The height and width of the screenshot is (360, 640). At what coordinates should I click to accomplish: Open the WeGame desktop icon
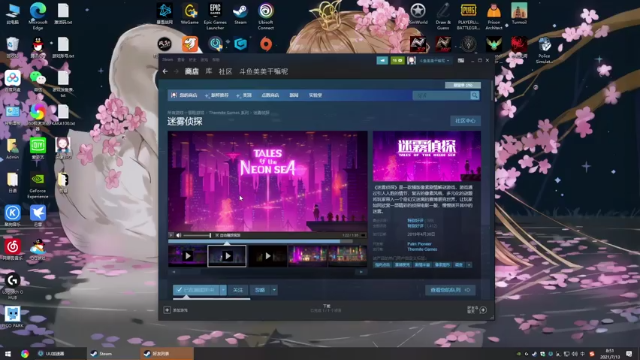pos(190,14)
